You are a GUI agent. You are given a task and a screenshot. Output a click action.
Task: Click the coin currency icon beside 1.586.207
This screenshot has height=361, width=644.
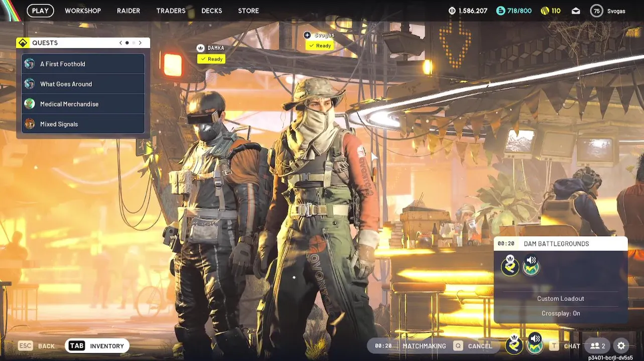tap(452, 11)
